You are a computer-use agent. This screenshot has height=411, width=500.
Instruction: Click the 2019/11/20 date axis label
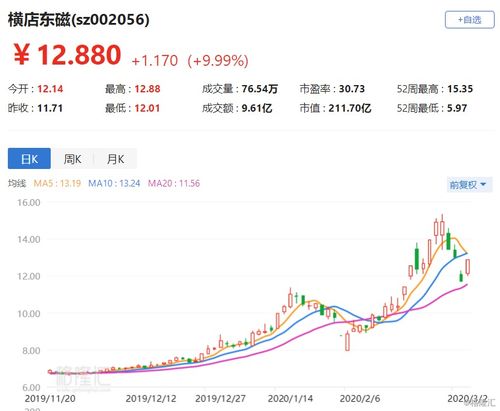pos(50,399)
